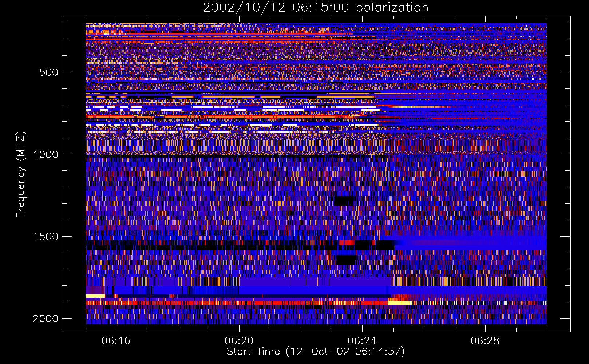This screenshot has height=364, width=589.
Task: Click the 1500 frequency tick label
Action: coord(46,237)
